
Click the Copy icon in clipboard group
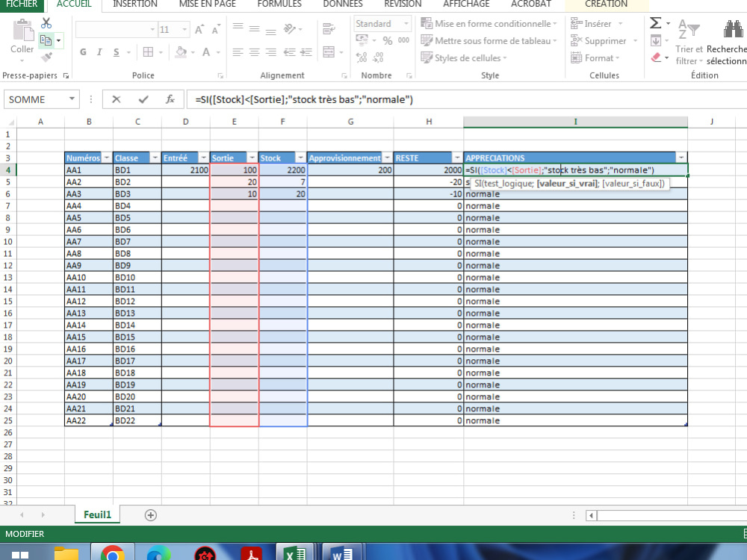click(x=46, y=40)
